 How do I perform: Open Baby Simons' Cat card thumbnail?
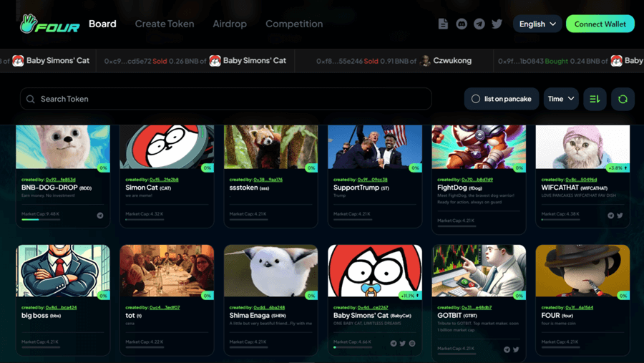375,271
